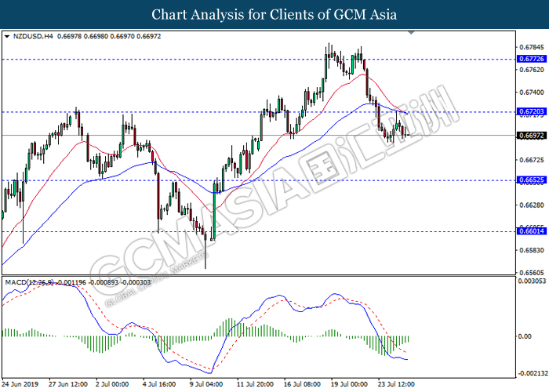
Task: Click the 0.67726 price level label
Action: [x=532, y=59]
